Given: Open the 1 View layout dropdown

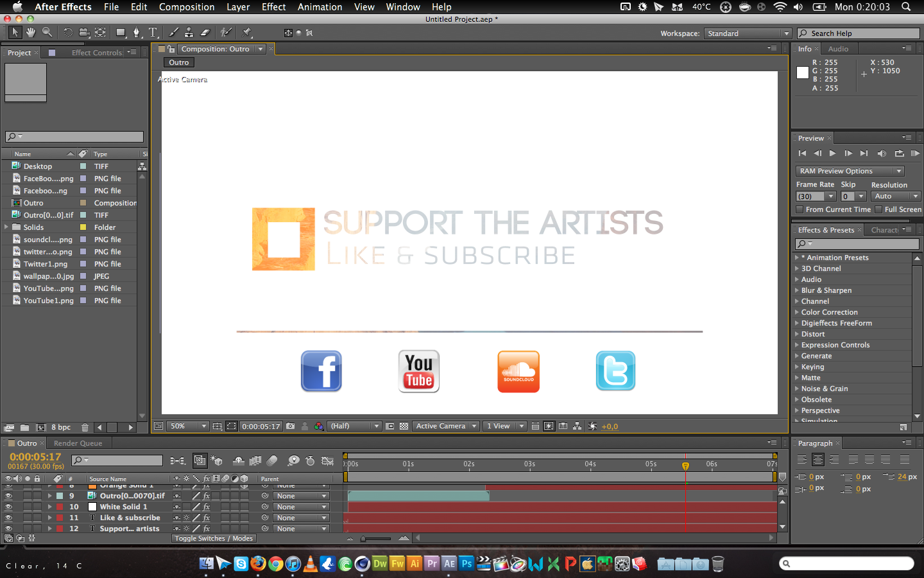Looking at the screenshot, I should coord(505,426).
